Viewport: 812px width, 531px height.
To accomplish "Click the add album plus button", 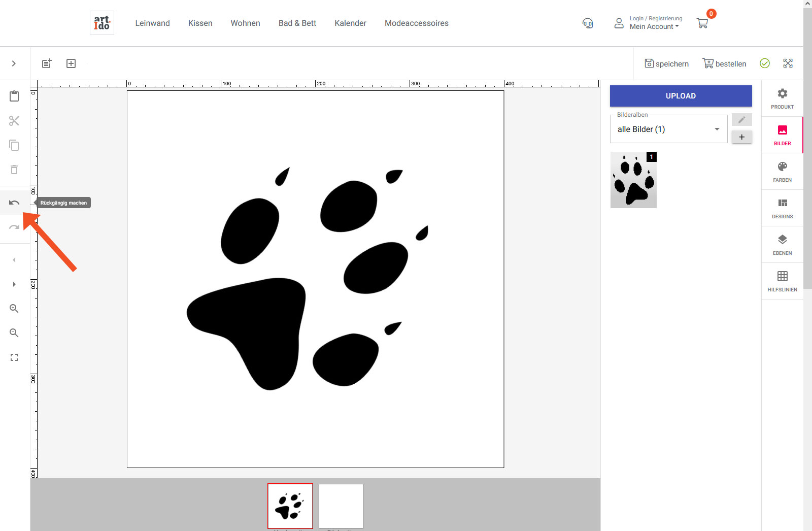I will [x=742, y=137].
